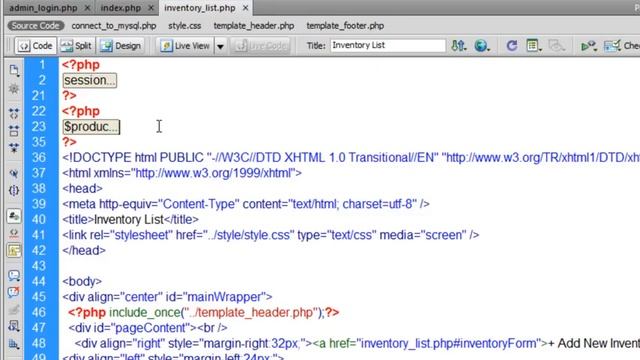Click the link rel="stylesheet" code line
The height and width of the screenshot is (360, 640).
271,235
